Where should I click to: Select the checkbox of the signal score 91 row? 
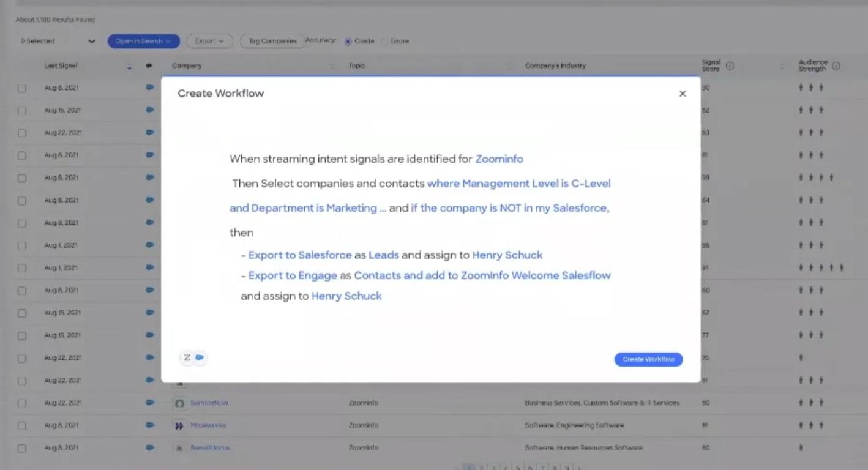point(22,268)
